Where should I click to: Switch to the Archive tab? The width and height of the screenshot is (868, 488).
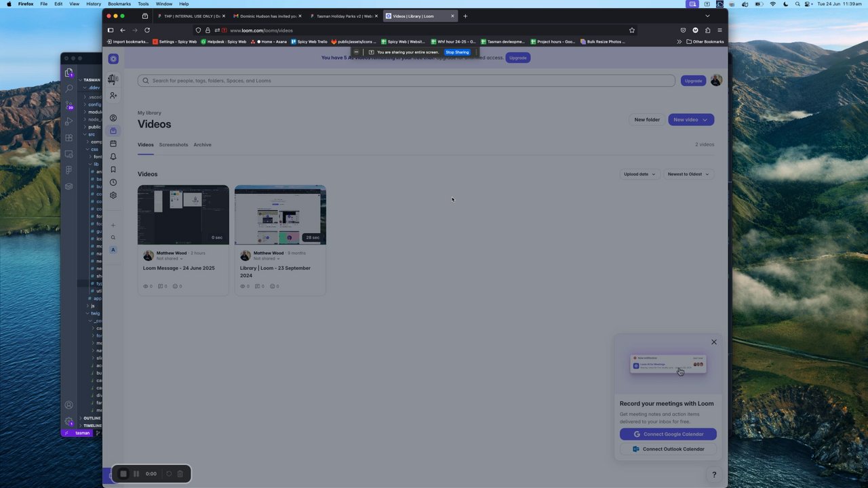click(x=202, y=144)
